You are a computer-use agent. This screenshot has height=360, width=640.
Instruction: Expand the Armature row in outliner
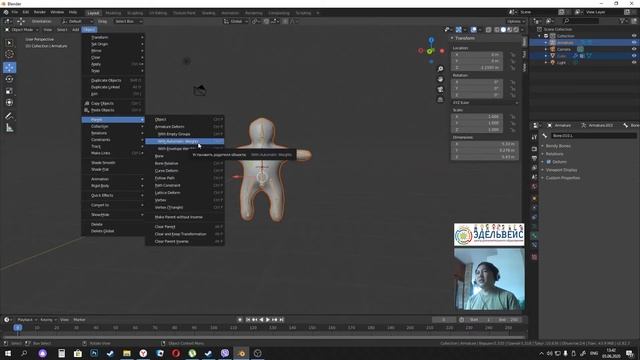tap(546, 42)
